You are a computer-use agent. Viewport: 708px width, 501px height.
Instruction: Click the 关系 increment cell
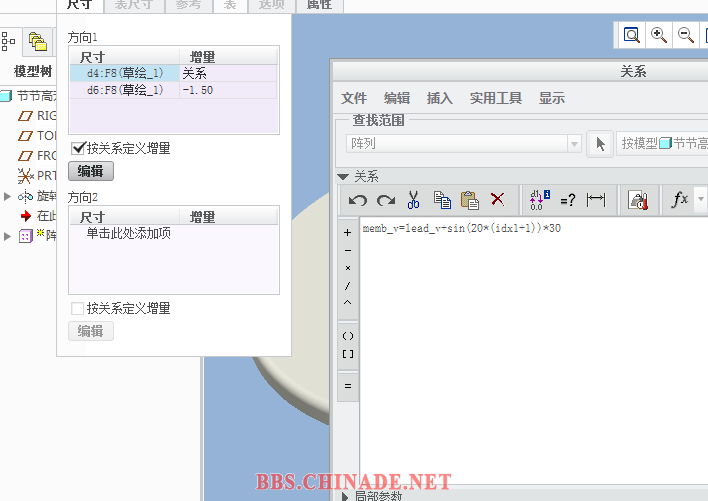[228, 73]
